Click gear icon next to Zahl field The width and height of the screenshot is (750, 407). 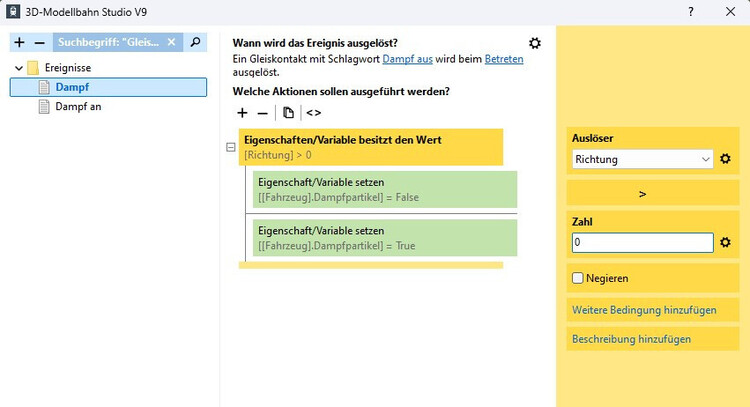click(726, 242)
